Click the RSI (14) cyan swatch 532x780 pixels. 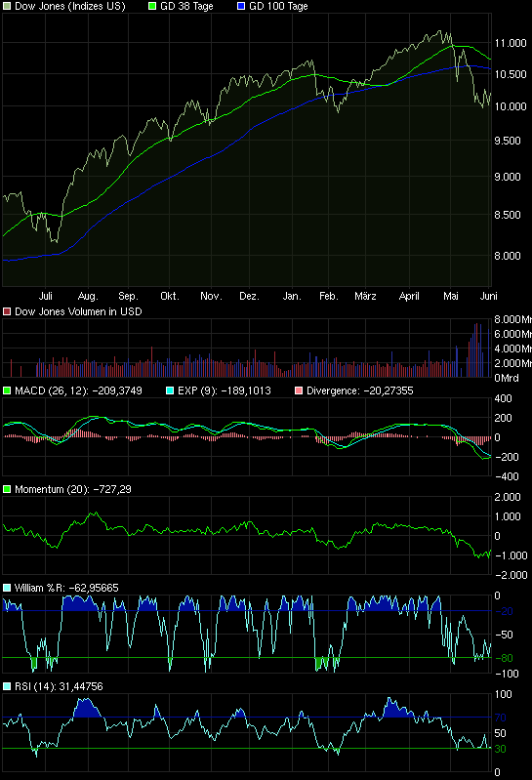pyautogui.click(x=7, y=686)
